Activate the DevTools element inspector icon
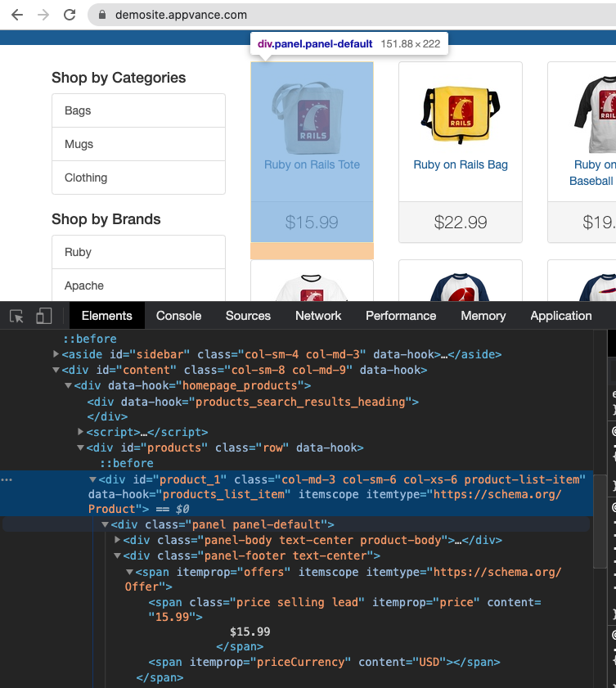 tap(16, 316)
